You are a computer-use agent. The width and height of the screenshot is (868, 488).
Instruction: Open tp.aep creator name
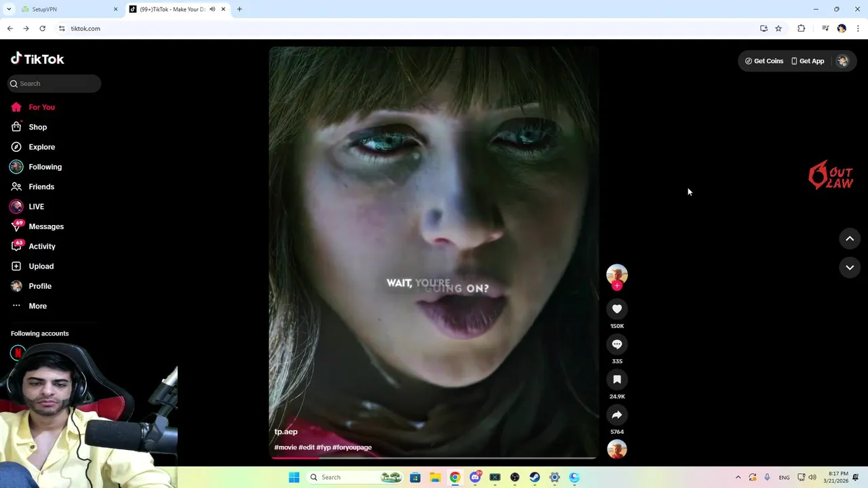click(x=286, y=432)
